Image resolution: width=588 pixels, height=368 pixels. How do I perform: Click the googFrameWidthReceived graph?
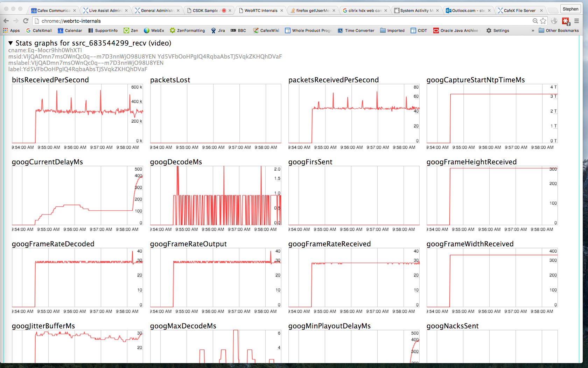(x=492, y=278)
